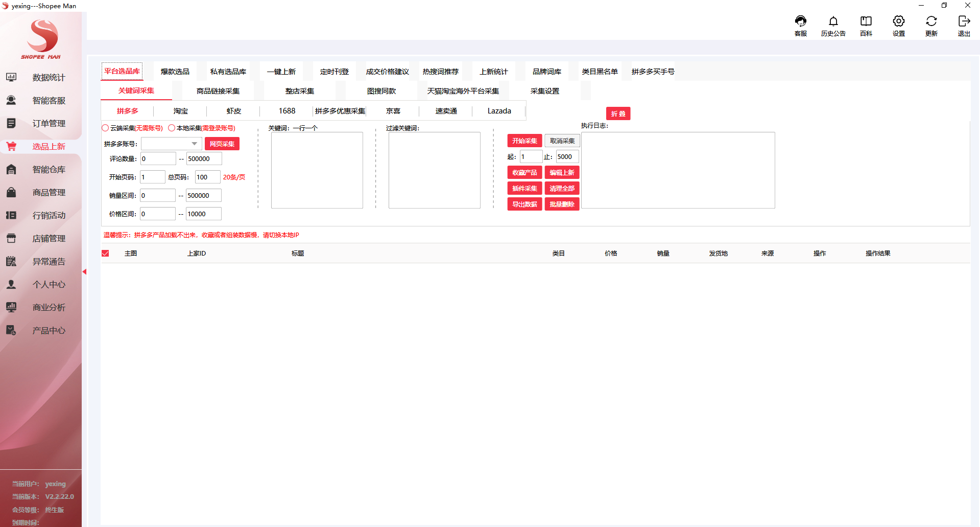Screen dimensions: 980x527
Task: Select 本地采集 radio option
Action: [172, 128]
